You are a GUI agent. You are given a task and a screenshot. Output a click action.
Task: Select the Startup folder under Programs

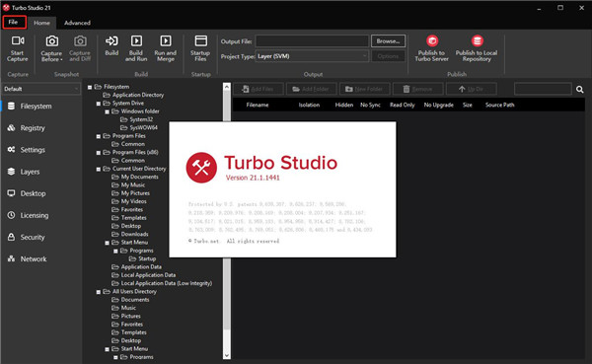point(142,258)
